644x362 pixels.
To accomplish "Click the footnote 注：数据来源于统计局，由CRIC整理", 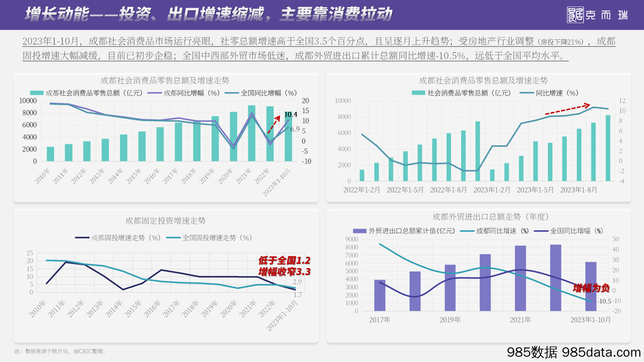I will click(60, 351).
